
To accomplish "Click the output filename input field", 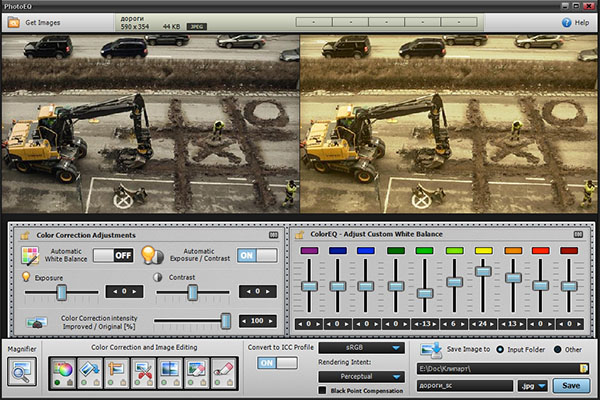I will pyautogui.click(x=465, y=385).
